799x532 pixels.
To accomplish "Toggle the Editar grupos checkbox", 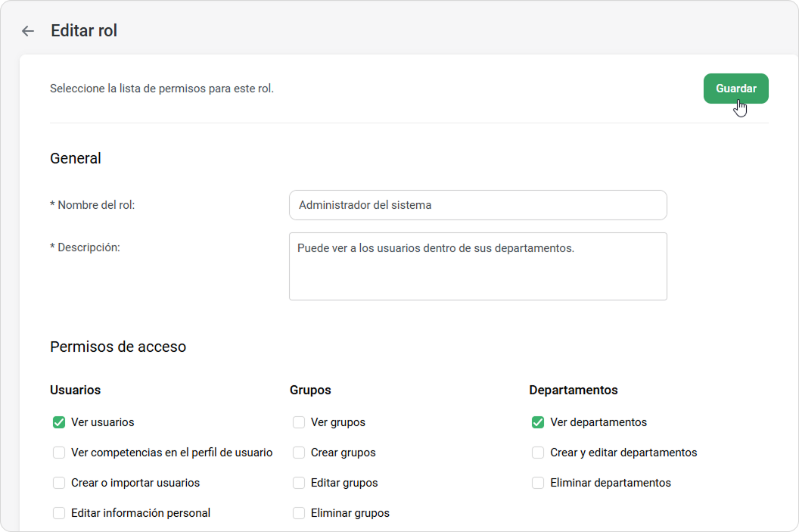I will [299, 483].
